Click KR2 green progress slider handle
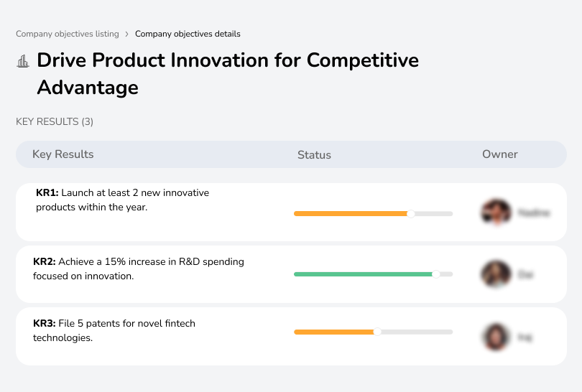Screen dimensions: 582x392 coord(435,274)
